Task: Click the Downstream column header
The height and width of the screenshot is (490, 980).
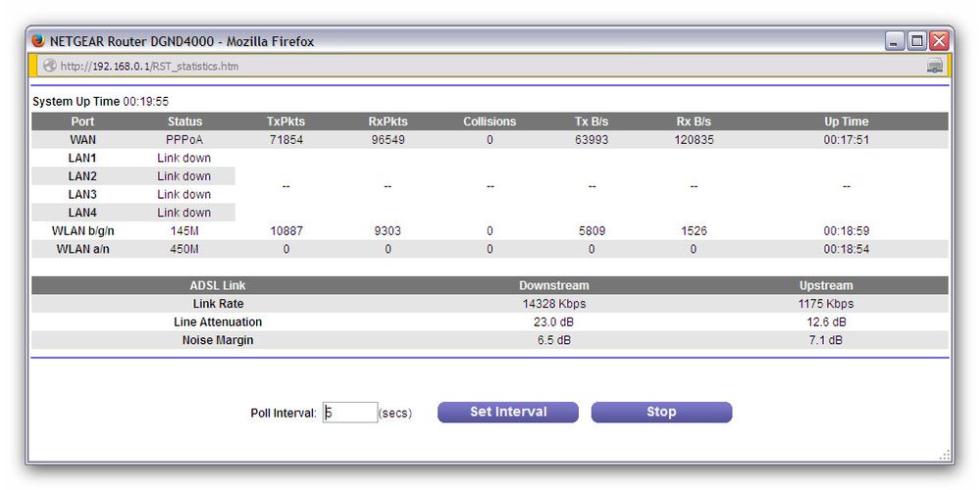Action: 553,285
